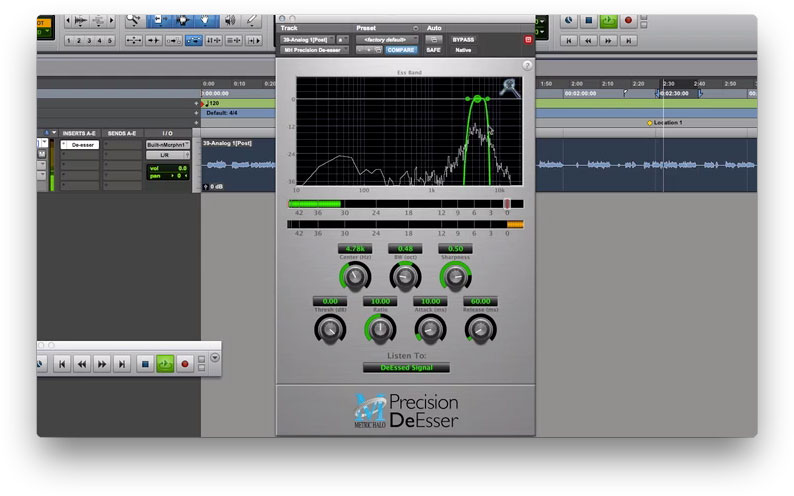This screenshot has height=496, width=794.
Task: Click the BW (oct) value 0.48
Action: (x=405, y=249)
